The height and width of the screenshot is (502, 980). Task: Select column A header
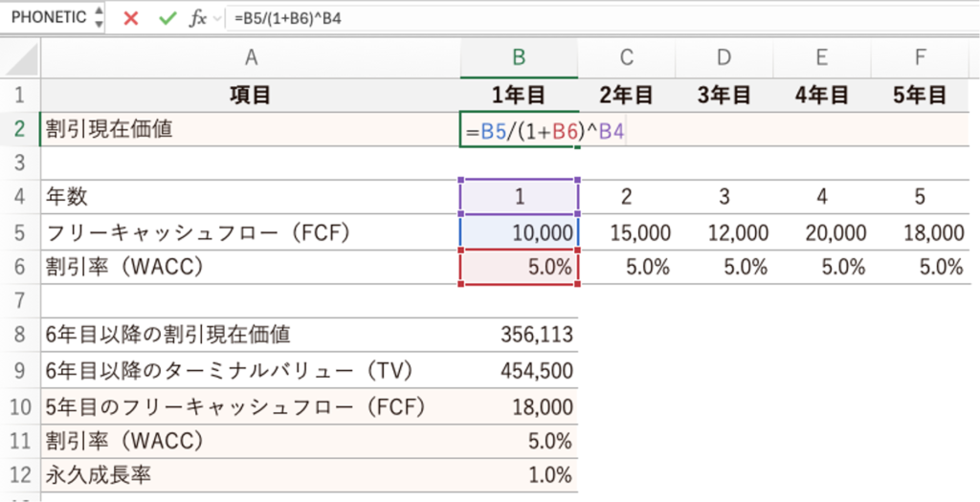[x=251, y=58]
